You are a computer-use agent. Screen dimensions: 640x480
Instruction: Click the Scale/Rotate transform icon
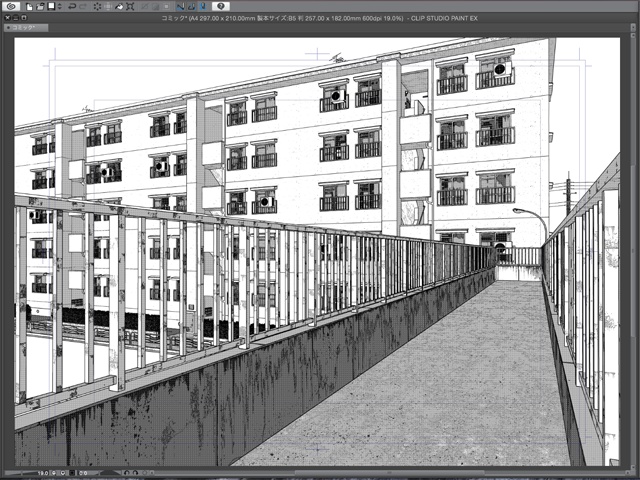coord(130,6)
